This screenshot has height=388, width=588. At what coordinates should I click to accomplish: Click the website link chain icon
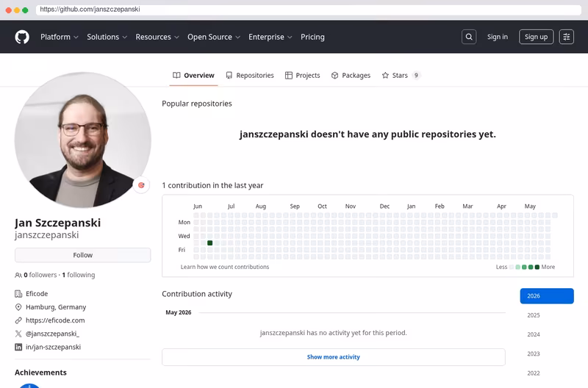(x=18, y=320)
